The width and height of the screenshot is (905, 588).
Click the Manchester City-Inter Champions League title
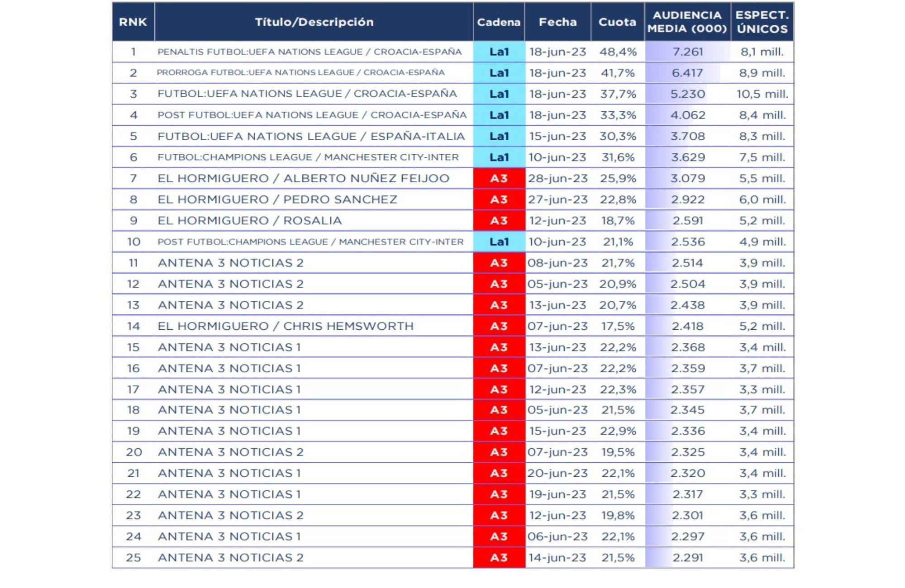(x=308, y=157)
